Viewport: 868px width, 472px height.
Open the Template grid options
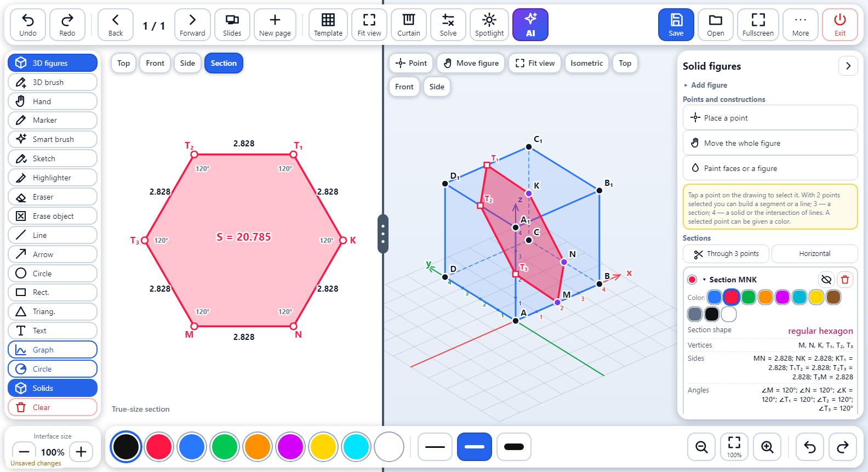tap(328, 25)
